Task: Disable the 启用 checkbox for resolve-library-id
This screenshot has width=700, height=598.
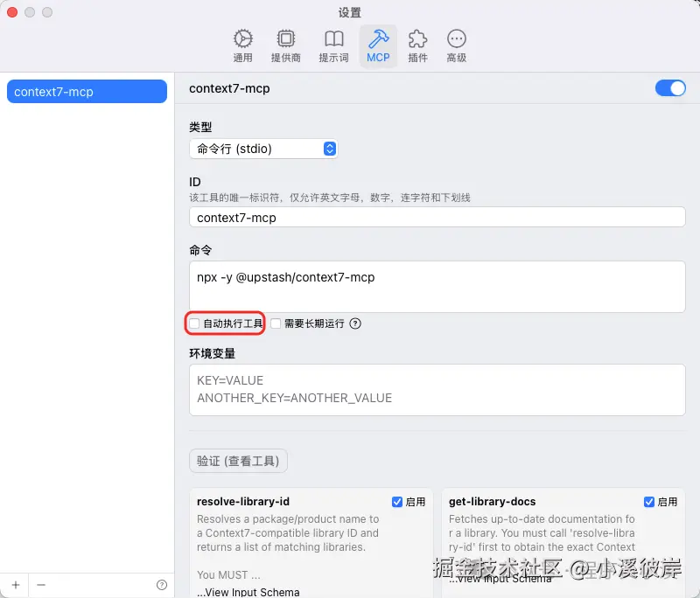Action: point(397,501)
